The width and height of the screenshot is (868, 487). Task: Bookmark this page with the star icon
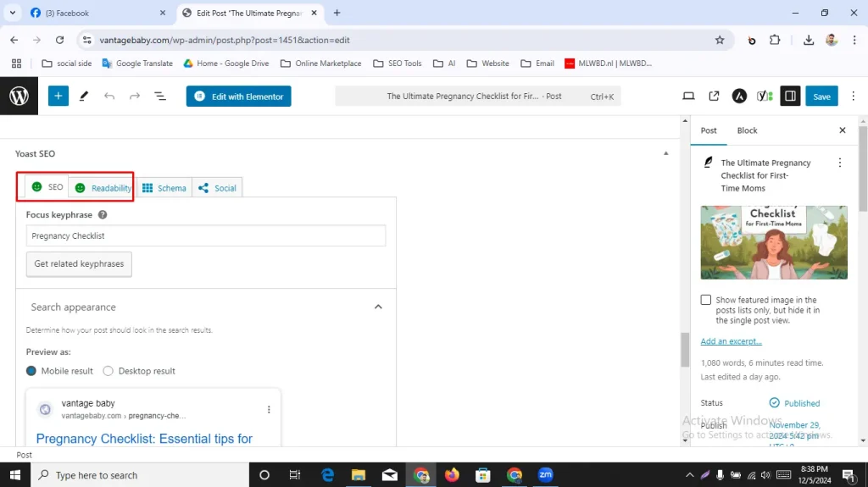pyautogui.click(x=719, y=40)
